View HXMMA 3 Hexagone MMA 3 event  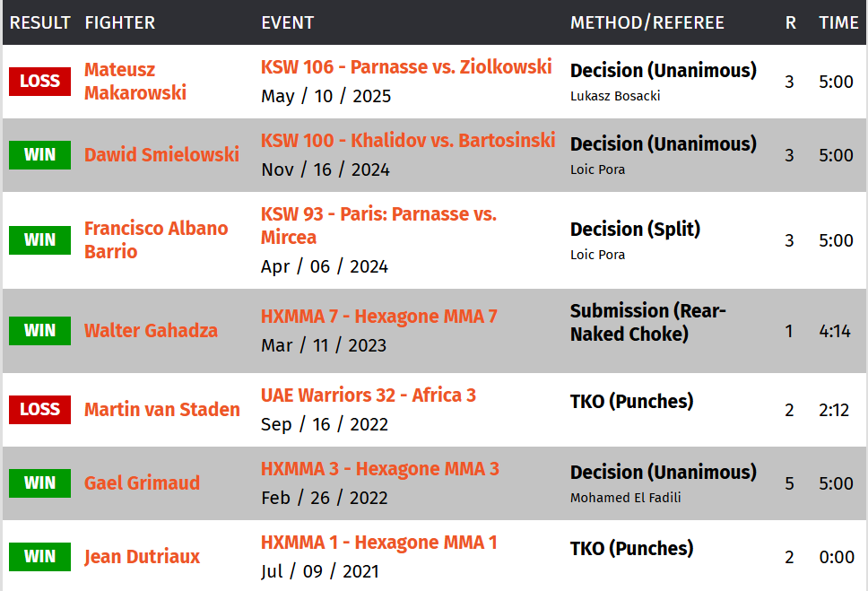point(379,468)
